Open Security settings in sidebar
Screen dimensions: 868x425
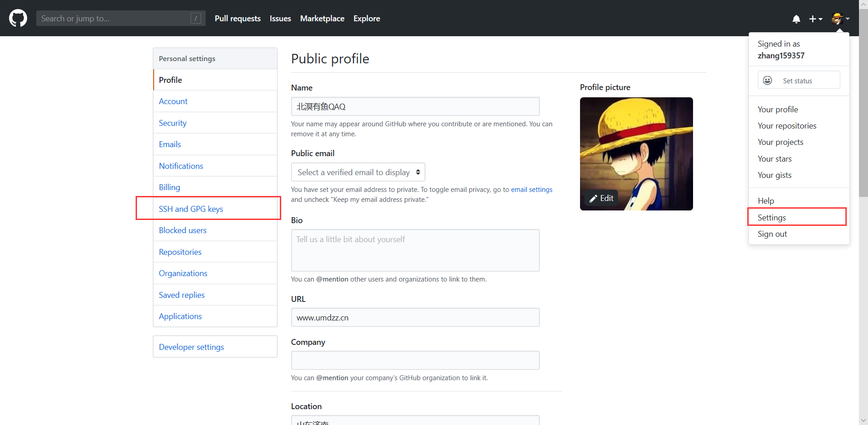click(x=215, y=123)
